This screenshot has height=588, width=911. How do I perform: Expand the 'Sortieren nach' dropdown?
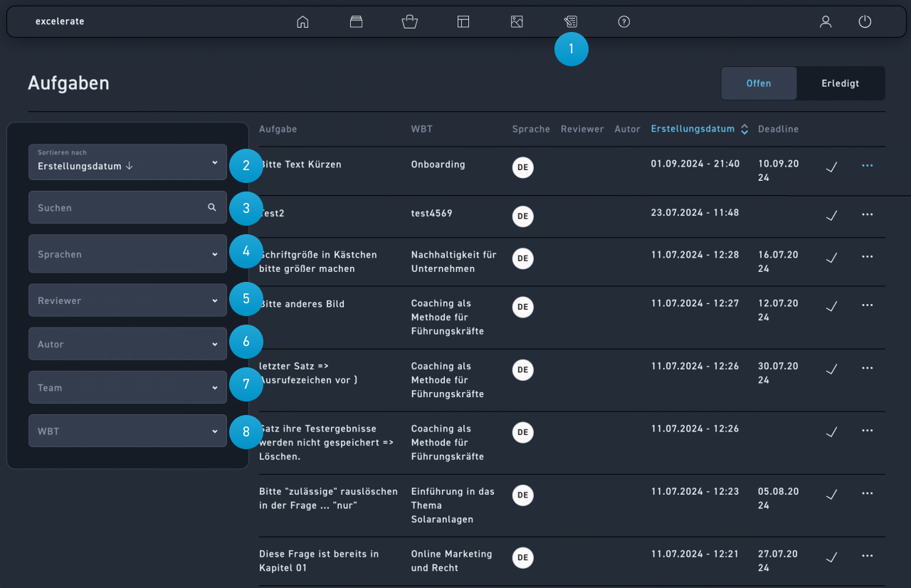click(127, 162)
